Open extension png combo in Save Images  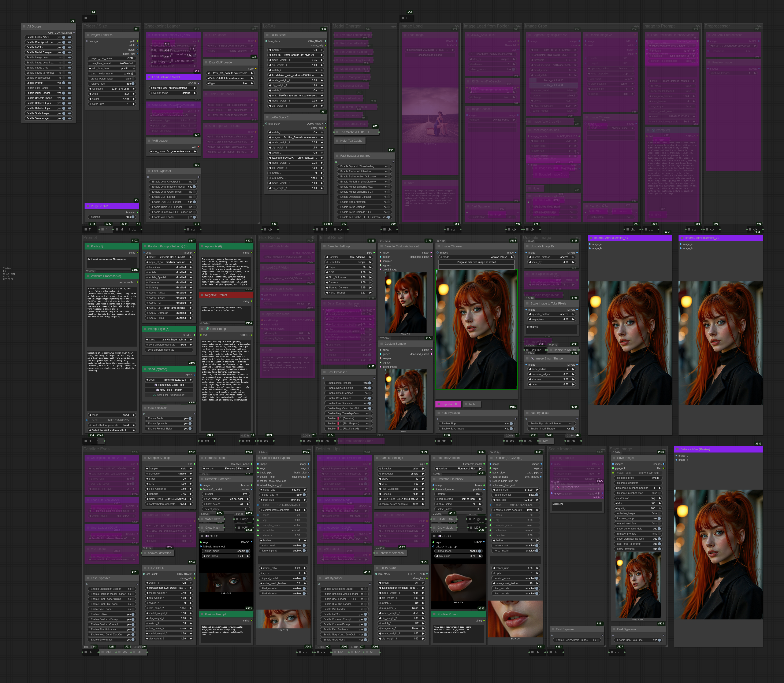pos(637,498)
